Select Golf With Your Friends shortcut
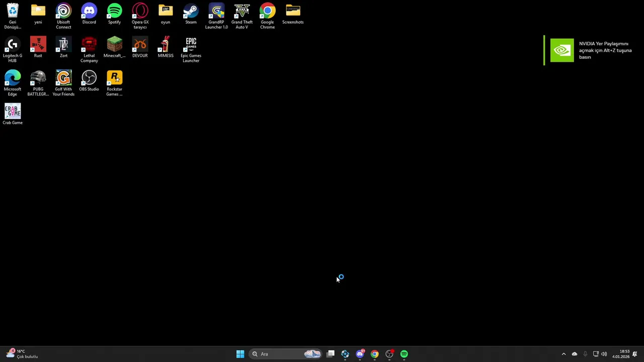Screen dimensions: 644x362 63,83
